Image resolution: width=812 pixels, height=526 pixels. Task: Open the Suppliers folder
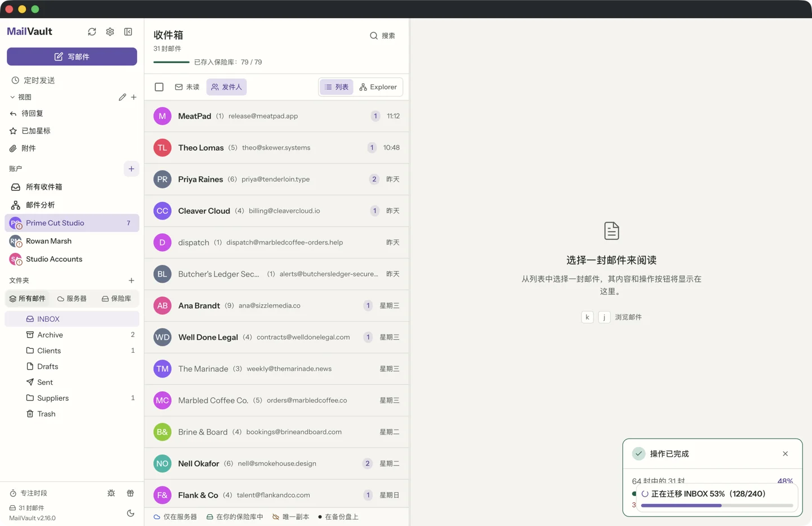point(72,398)
